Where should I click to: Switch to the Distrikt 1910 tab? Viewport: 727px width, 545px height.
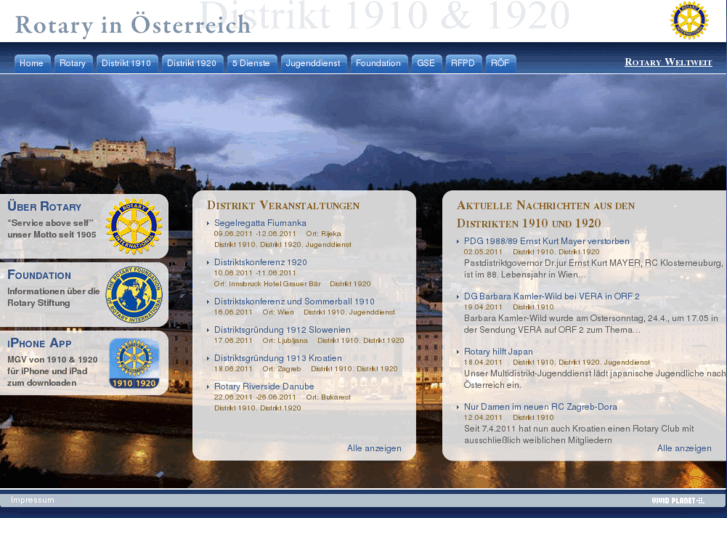pos(126,63)
